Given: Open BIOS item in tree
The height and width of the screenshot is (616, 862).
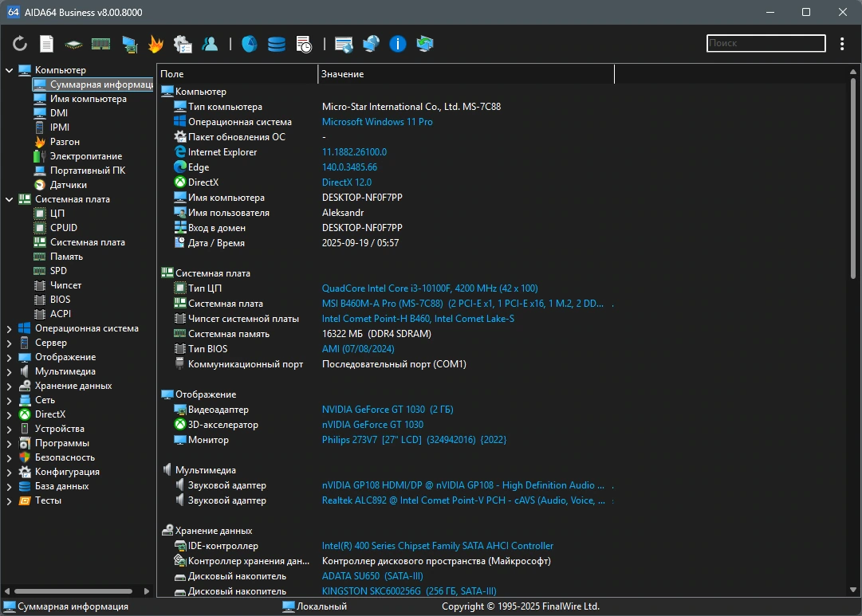Looking at the screenshot, I should [60, 300].
